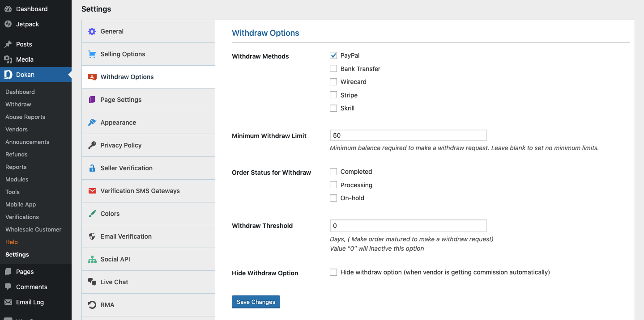Click the shield icon for Email Verification
This screenshot has width=644, height=320.
click(x=92, y=236)
